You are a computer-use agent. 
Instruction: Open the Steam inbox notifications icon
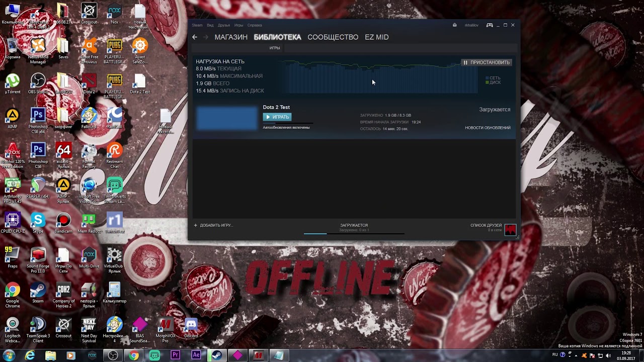coord(454,25)
